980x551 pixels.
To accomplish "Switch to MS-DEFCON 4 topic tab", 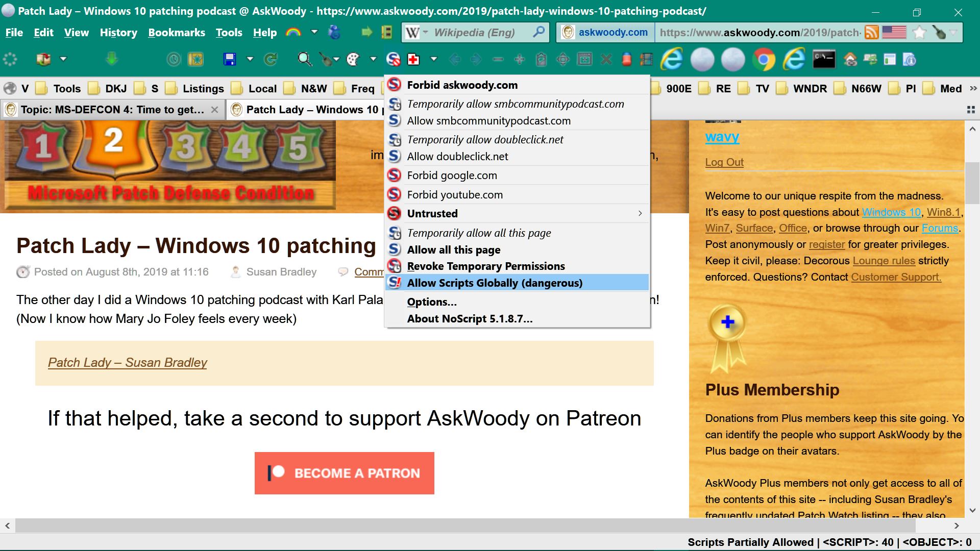I will tap(112, 110).
